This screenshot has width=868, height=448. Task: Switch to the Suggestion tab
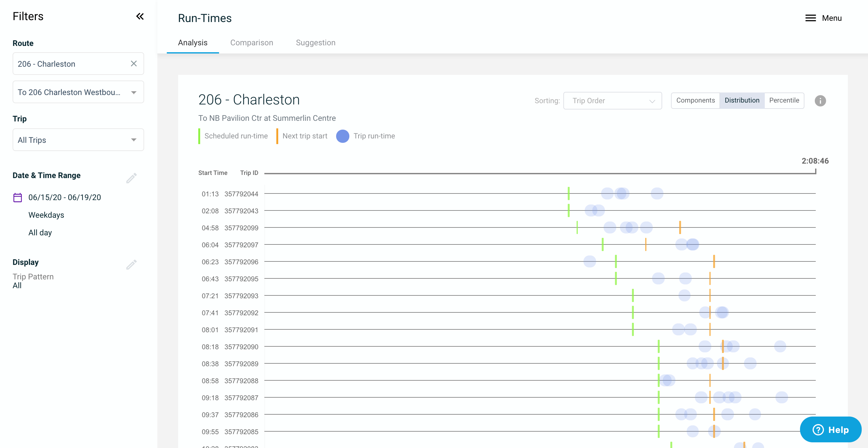(x=315, y=43)
